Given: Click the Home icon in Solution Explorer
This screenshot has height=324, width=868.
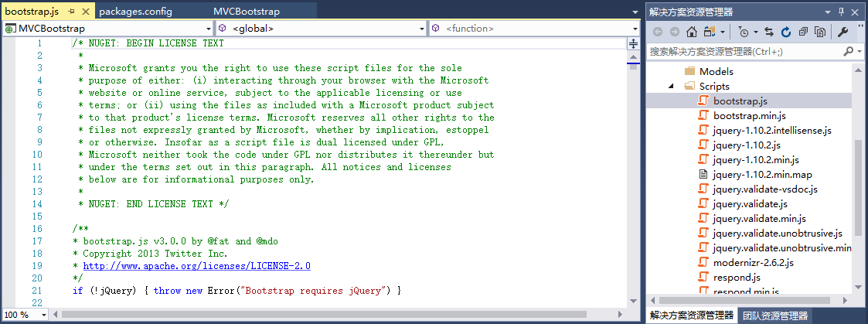Looking at the screenshot, I should [x=692, y=32].
